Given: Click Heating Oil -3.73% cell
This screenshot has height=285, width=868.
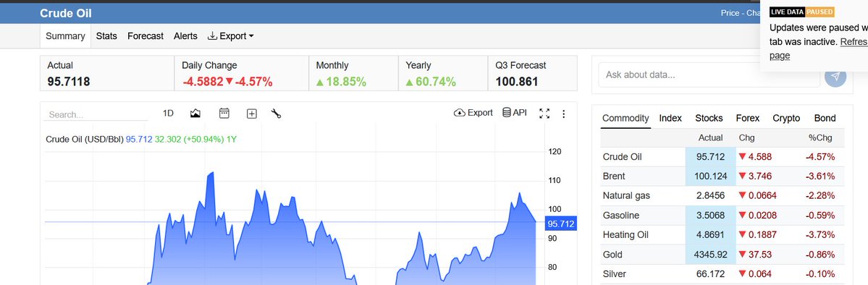Looking at the screenshot, I should click(x=819, y=234).
